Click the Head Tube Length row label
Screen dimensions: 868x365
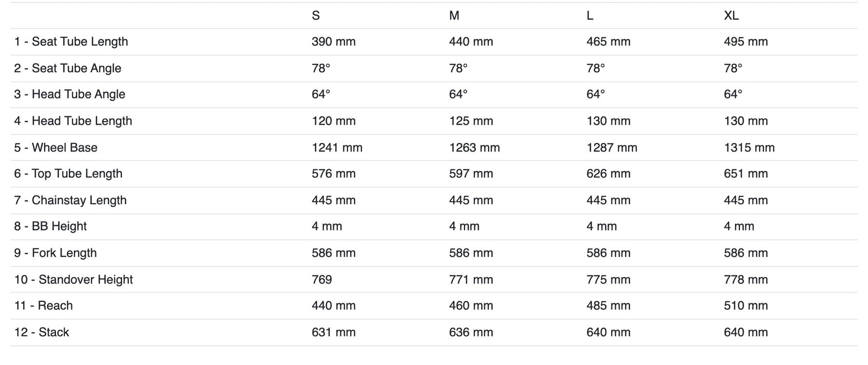point(73,121)
